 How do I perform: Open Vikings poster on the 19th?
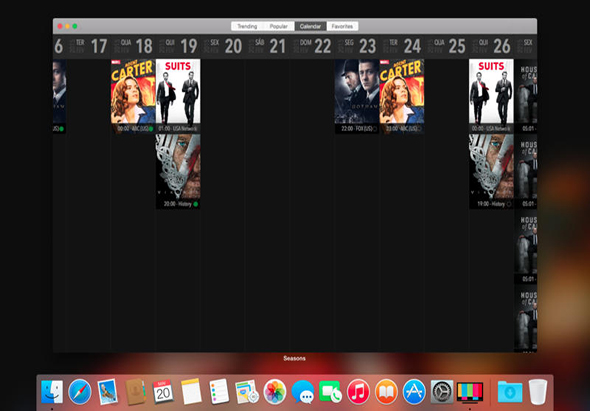coord(178,167)
